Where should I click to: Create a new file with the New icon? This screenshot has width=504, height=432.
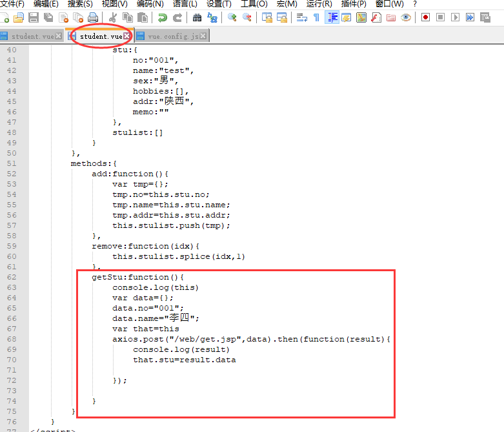[x=5, y=17]
